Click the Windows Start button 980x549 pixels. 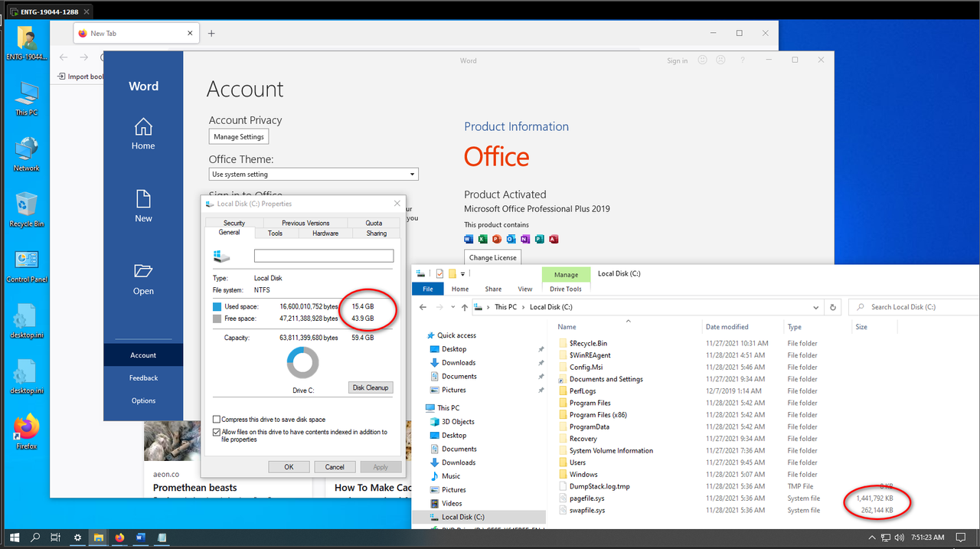tap(14, 538)
